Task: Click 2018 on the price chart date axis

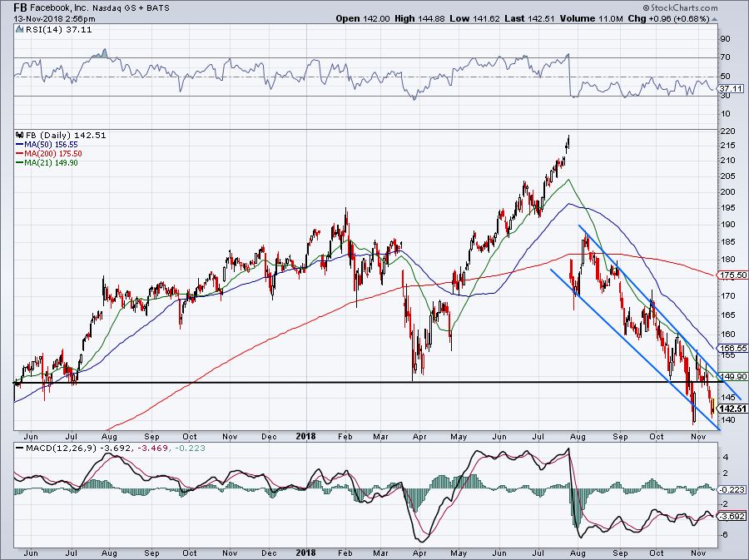Action: [x=305, y=436]
